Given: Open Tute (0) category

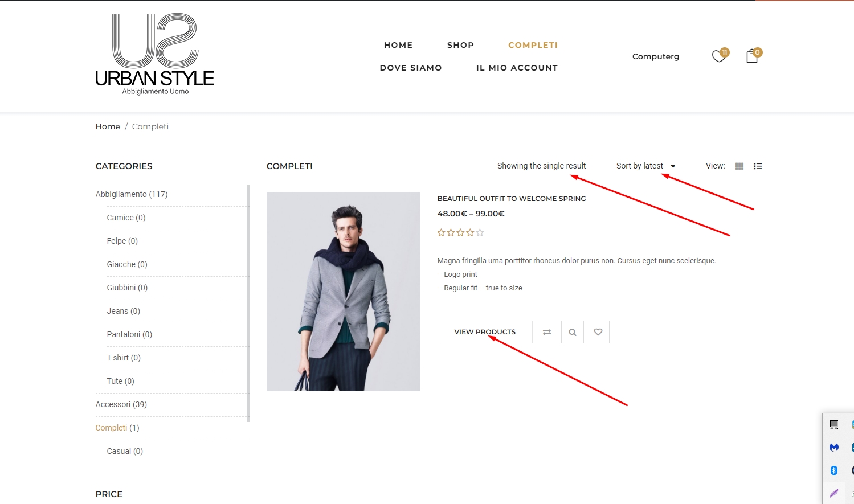Looking at the screenshot, I should coord(120,381).
